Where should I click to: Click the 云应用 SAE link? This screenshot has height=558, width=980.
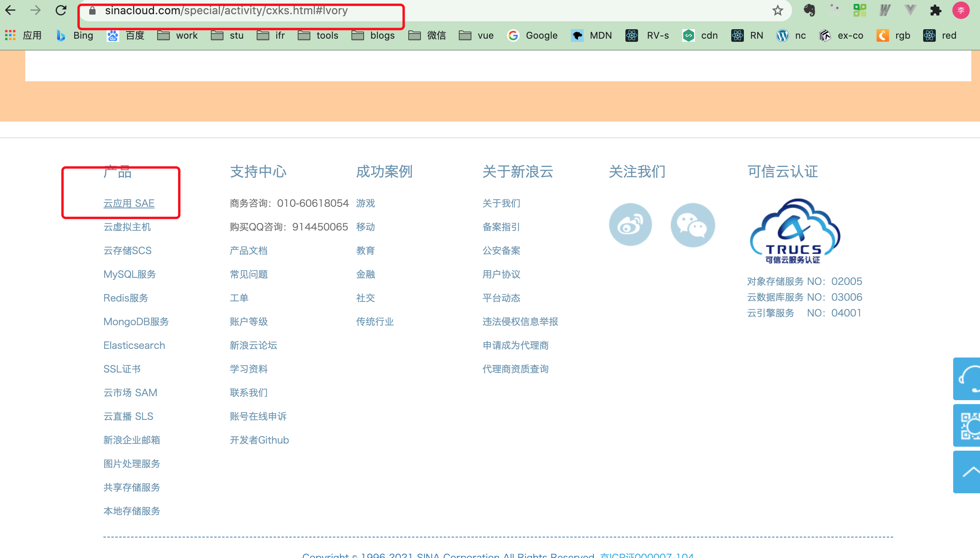pos(129,203)
